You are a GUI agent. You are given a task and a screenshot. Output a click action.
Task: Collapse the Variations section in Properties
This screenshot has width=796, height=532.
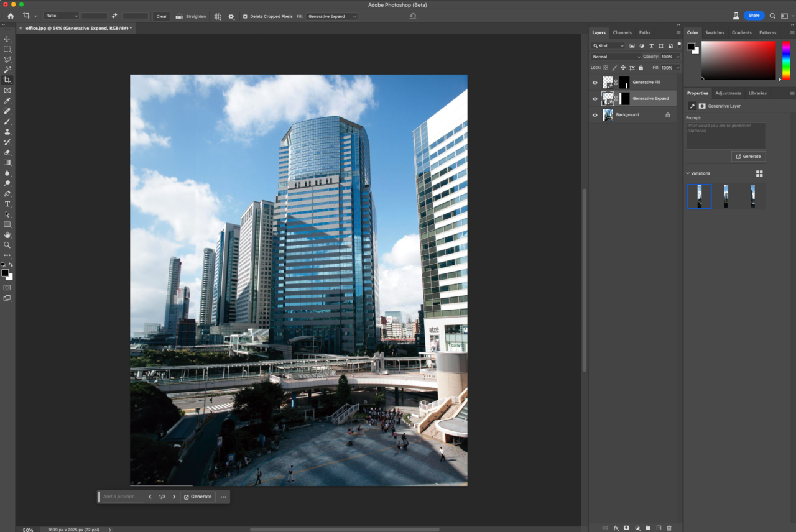tap(688, 173)
